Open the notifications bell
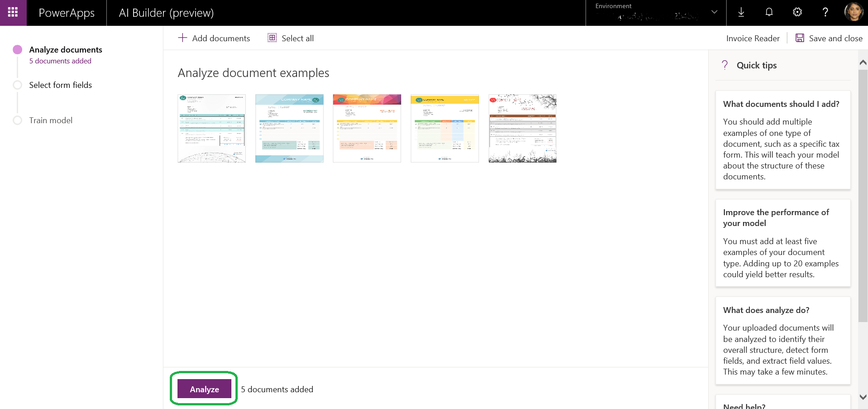Screen dimensions: 868x409 [x=769, y=13]
